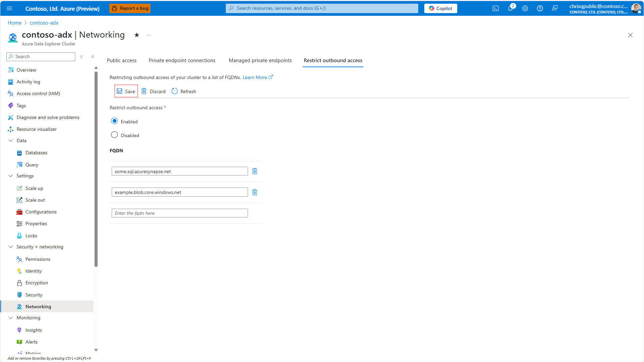Image resolution: width=644 pixels, height=362 pixels.
Task: Open the notifications bell
Action: pos(510,8)
